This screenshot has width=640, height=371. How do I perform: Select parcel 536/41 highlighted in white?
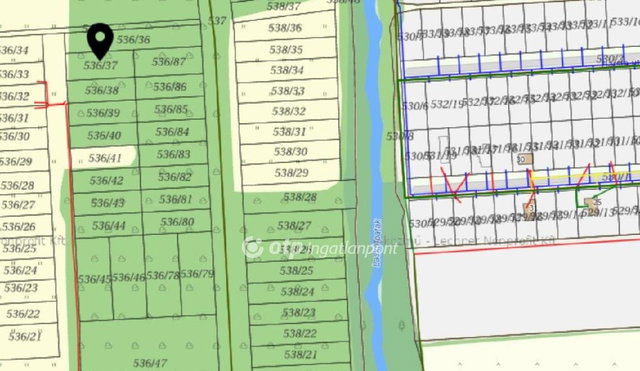click(x=104, y=158)
